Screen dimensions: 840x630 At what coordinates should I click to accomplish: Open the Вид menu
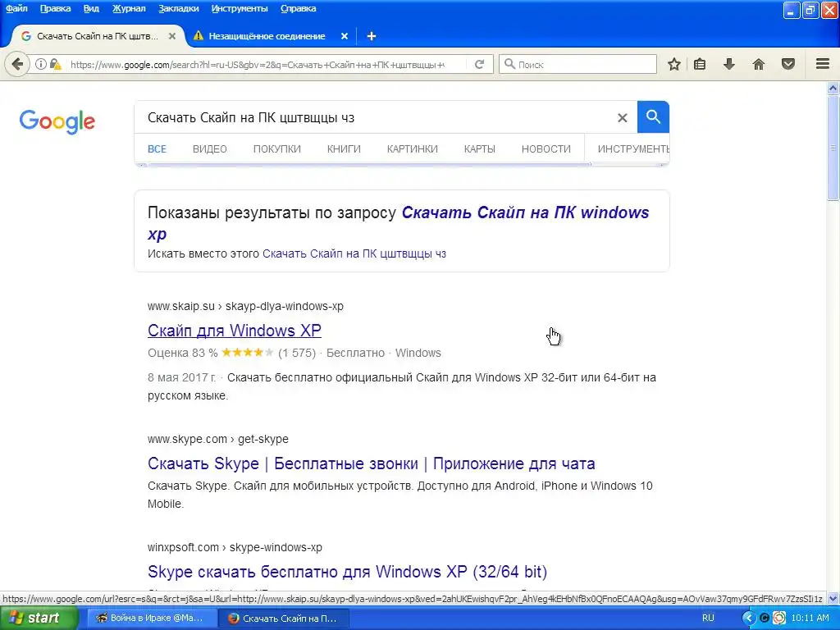91,8
